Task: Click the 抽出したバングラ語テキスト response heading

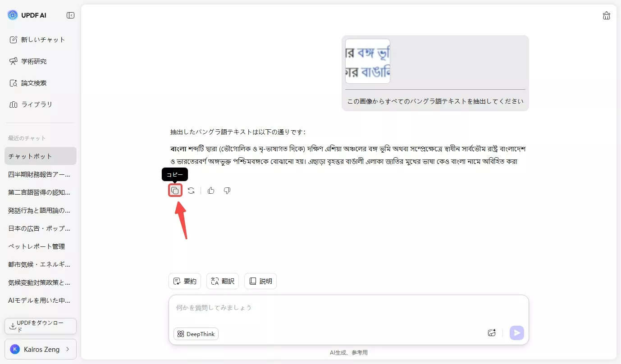Action: 238,132
